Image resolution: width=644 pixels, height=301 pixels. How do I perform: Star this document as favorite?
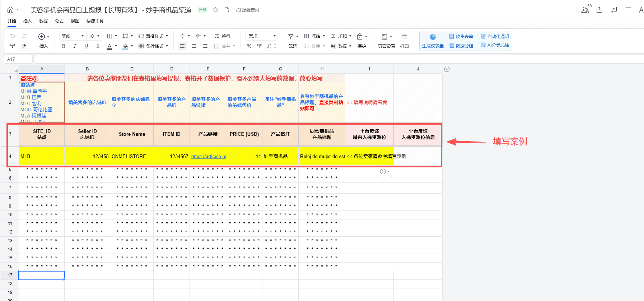[x=215, y=10]
